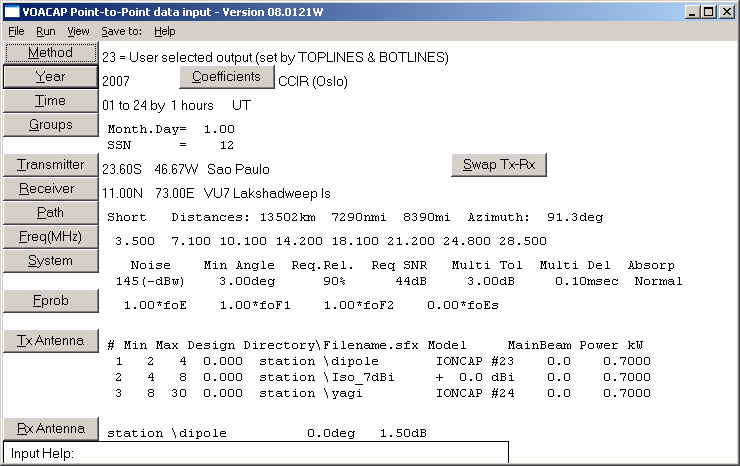Click the receiver longitude 73.00E
This screenshot has width=740, height=466.
pyautogui.click(x=174, y=194)
